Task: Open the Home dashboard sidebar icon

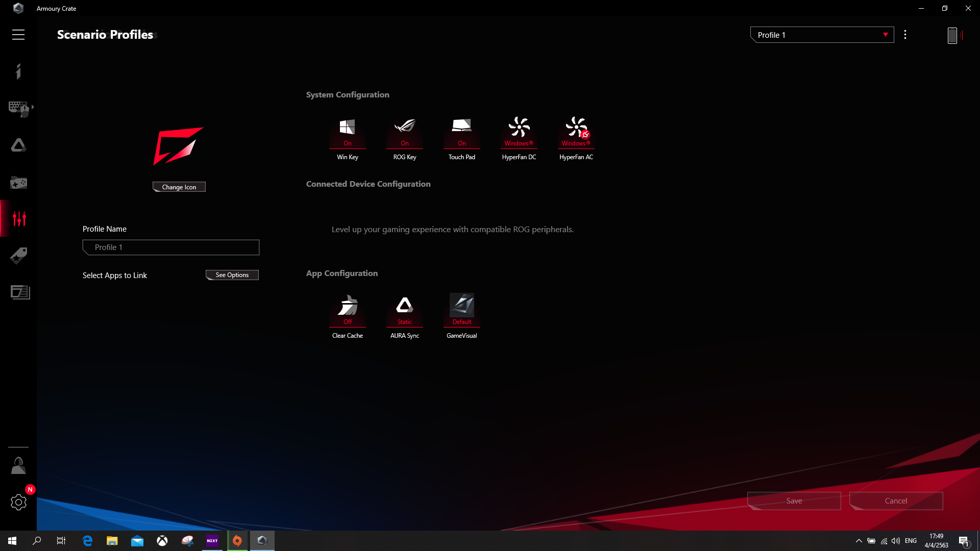Action: coord(18,71)
